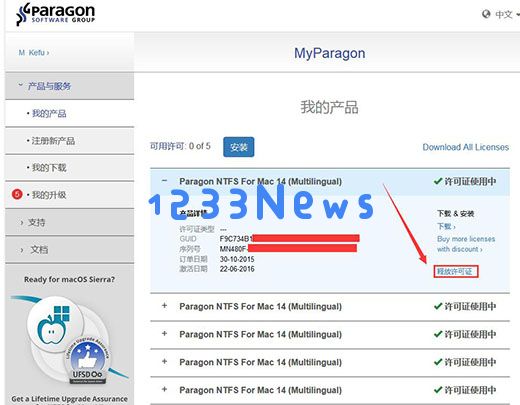Click the globe language icon
The height and width of the screenshot is (405, 520).
point(486,14)
